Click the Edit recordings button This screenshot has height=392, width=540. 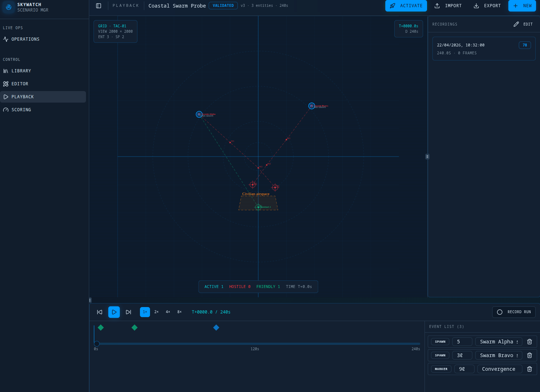pos(523,24)
